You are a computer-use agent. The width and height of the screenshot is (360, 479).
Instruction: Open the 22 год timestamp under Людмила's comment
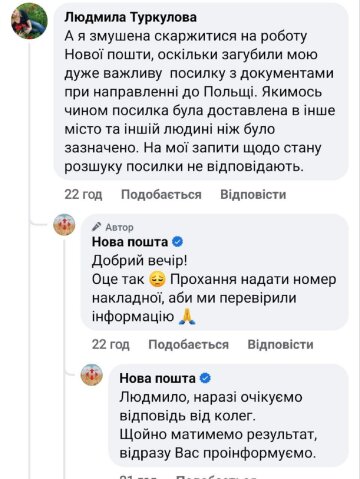coord(83,194)
